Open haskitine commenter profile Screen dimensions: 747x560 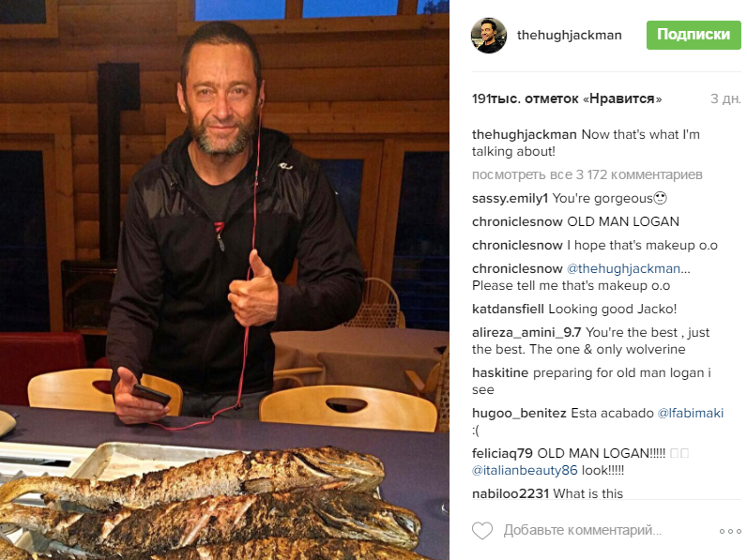(500, 372)
